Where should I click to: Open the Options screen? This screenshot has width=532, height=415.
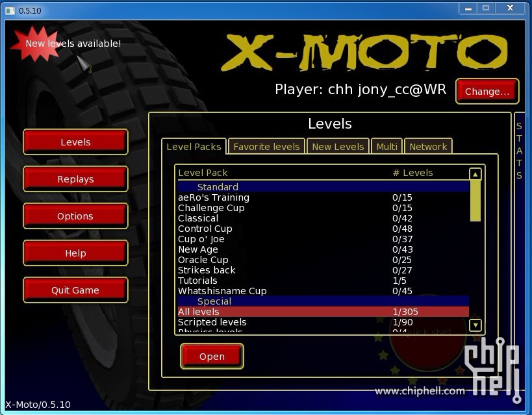point(75,216)
